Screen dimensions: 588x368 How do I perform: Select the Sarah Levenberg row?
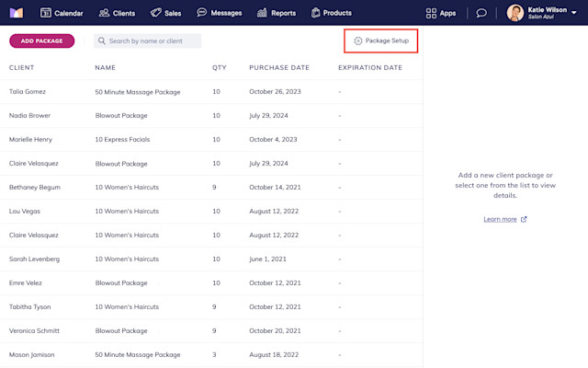(211, 259)
